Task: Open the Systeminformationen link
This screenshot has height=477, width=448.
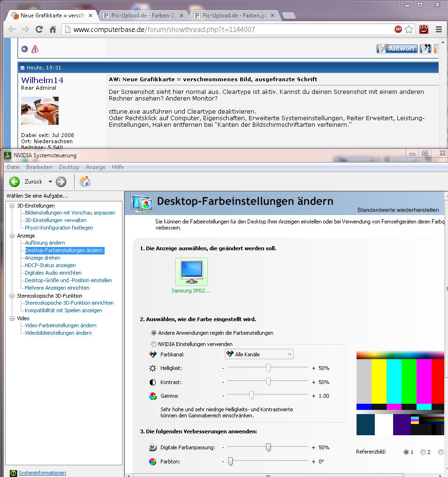Action: point(42,473)
